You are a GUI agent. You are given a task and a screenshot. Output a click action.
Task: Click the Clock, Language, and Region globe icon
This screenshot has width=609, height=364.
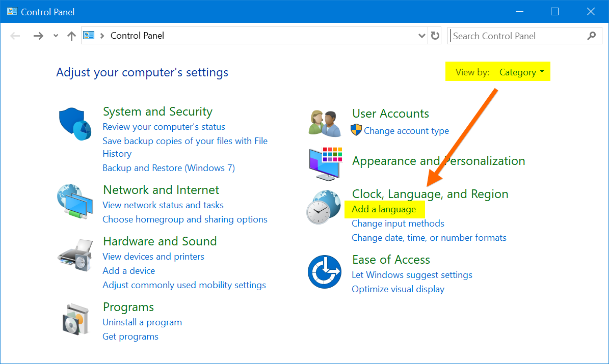[x=325, y=208]
